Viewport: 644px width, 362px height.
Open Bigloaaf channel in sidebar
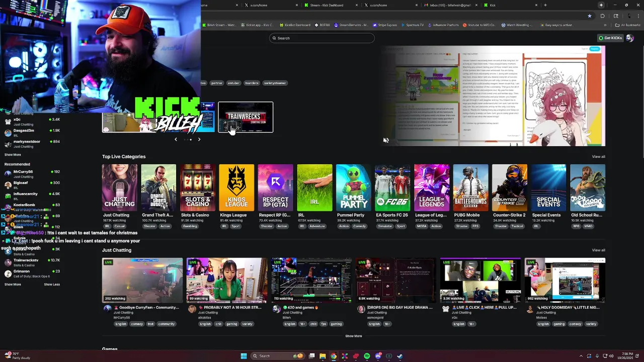point(32,185)
